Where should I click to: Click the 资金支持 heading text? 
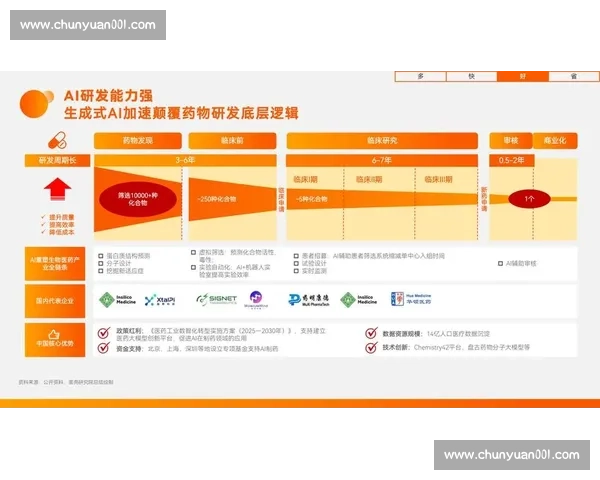[129, 349]
